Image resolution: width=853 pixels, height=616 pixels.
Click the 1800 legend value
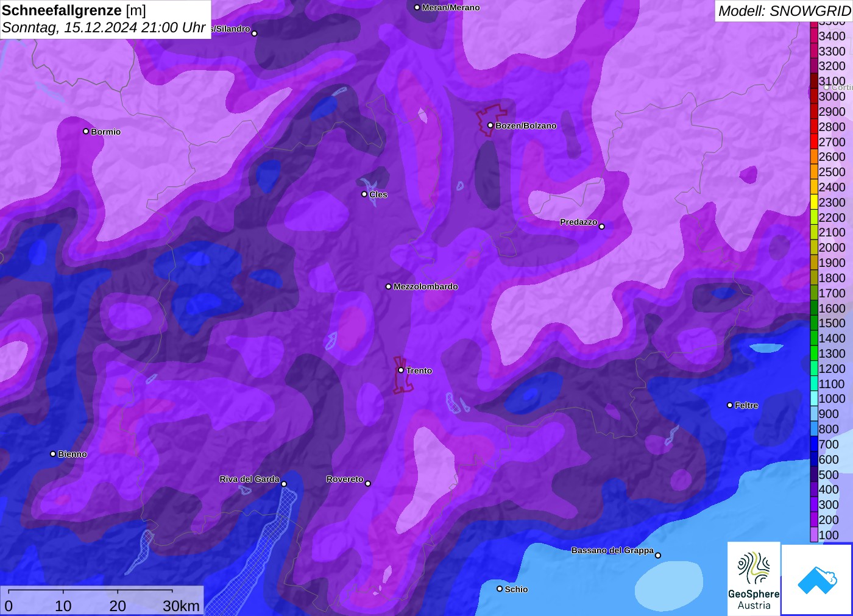coord(832,278)
